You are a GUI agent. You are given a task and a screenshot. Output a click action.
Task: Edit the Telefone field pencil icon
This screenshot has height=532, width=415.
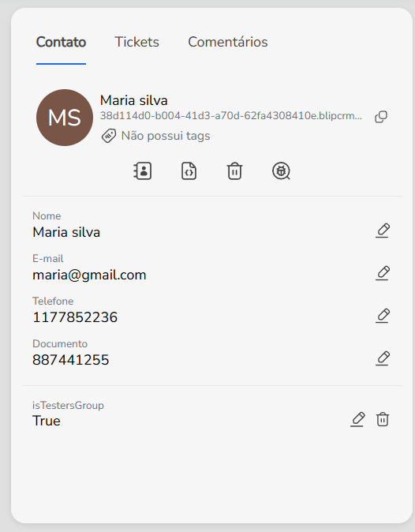(x=383, y=316)
